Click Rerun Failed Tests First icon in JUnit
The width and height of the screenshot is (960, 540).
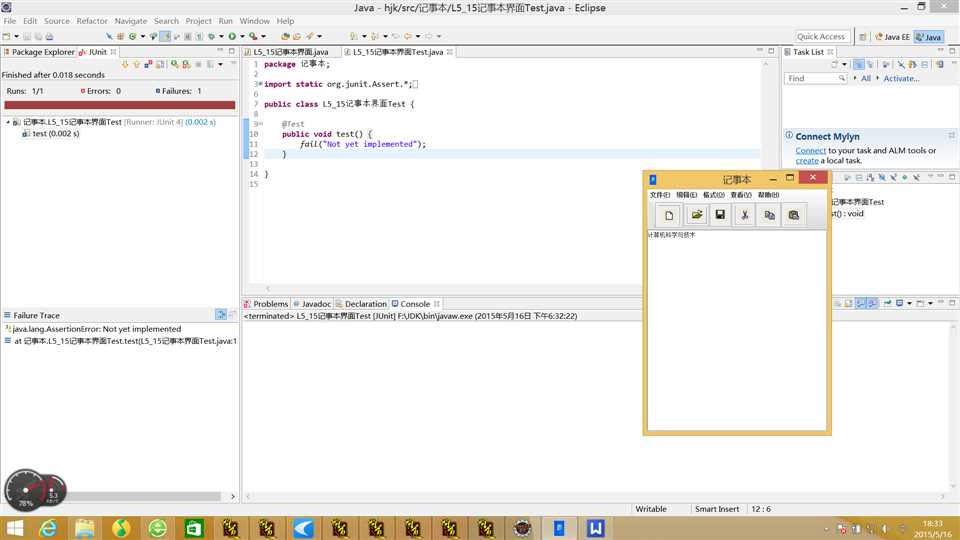coord(186,64)
